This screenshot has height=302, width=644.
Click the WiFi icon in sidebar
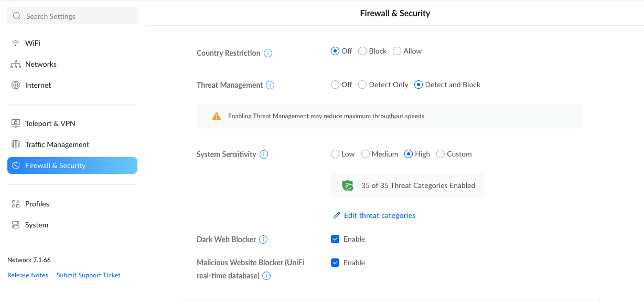(x=16, y=43)
